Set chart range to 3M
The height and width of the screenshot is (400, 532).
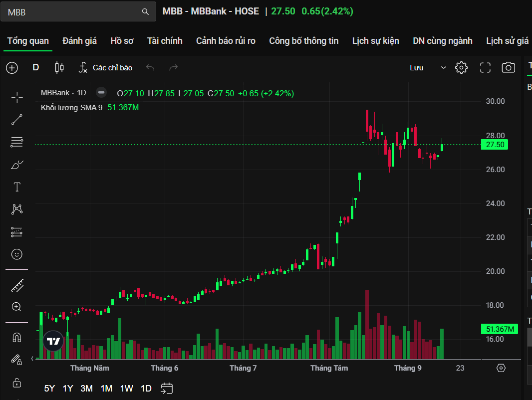click(86, 389)
